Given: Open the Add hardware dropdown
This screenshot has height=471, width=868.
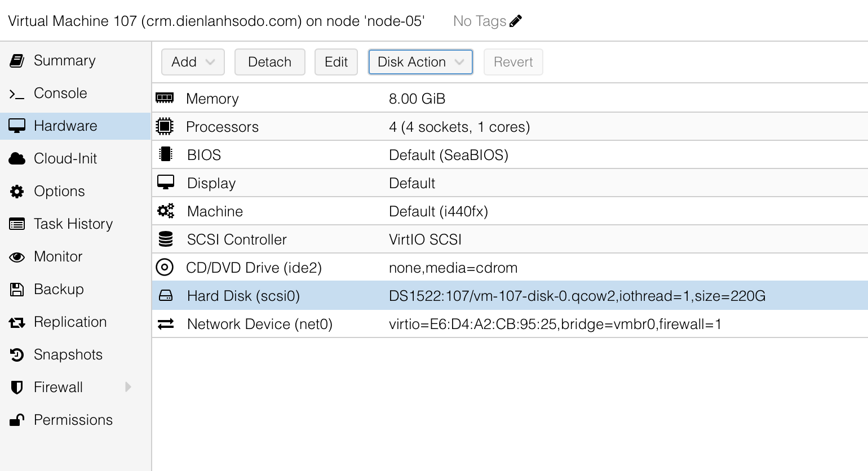Looking at the screenshot, I should tap(193, 62).
